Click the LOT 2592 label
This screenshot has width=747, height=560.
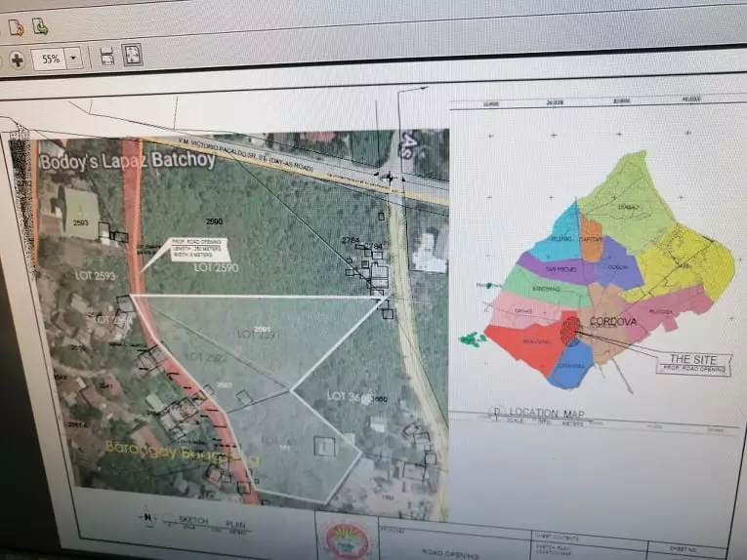tap(206, 357)
